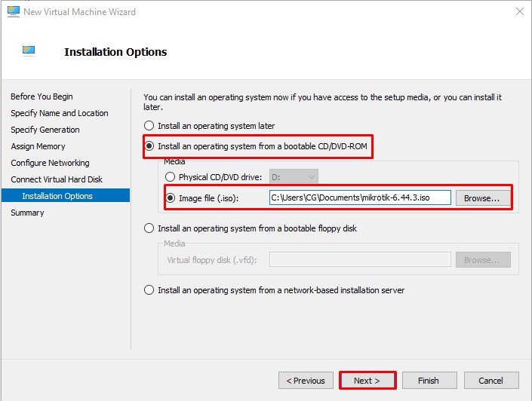This screenshot has width=532, height=401.
Task: Click the Installation Options header icon
Action: (29, 51)
